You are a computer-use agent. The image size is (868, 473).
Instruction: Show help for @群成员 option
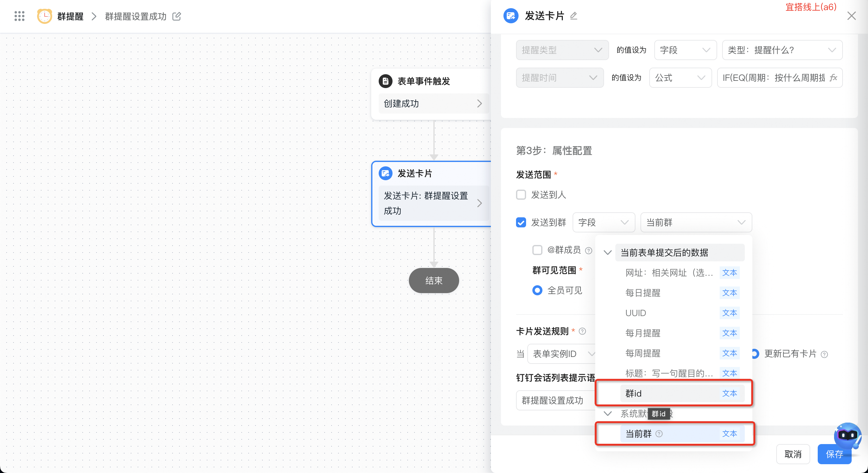click(588, 250)
